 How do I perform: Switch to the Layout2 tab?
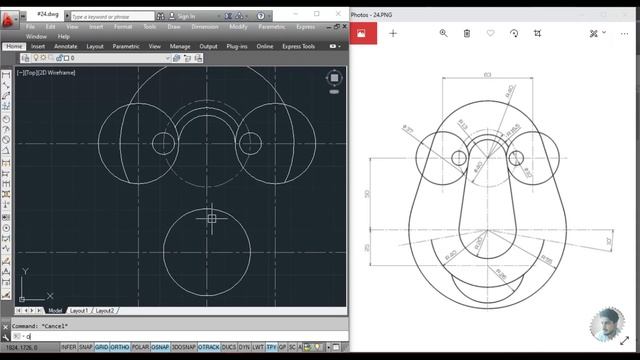point(105,311)
